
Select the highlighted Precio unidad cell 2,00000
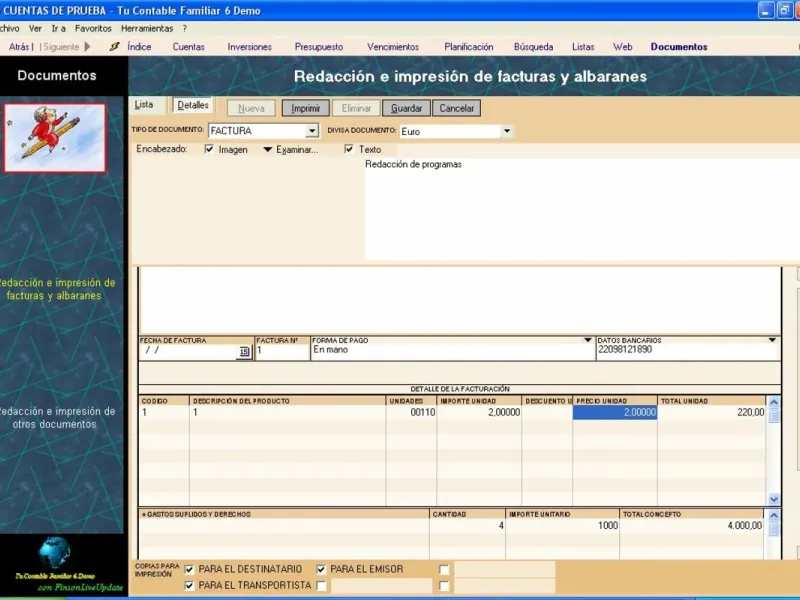pos(615,412)
